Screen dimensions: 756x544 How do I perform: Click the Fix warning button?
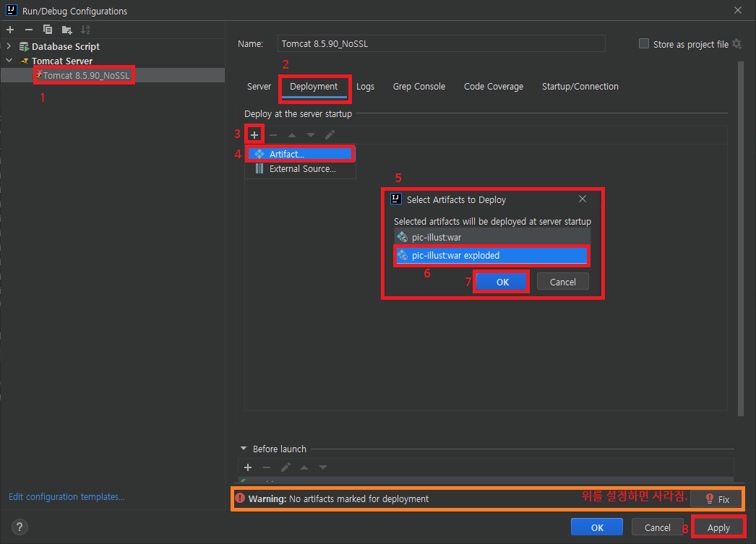click(717, 499)
